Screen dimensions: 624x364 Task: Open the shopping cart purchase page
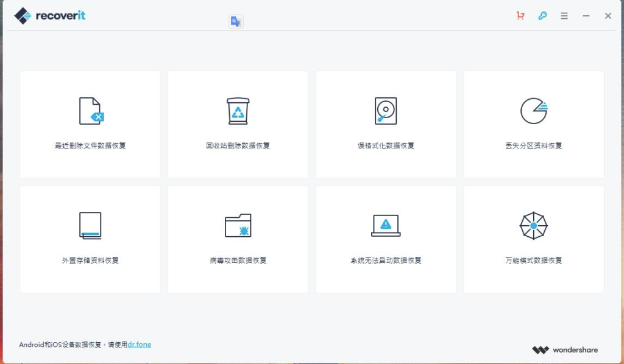coord(520,16)
